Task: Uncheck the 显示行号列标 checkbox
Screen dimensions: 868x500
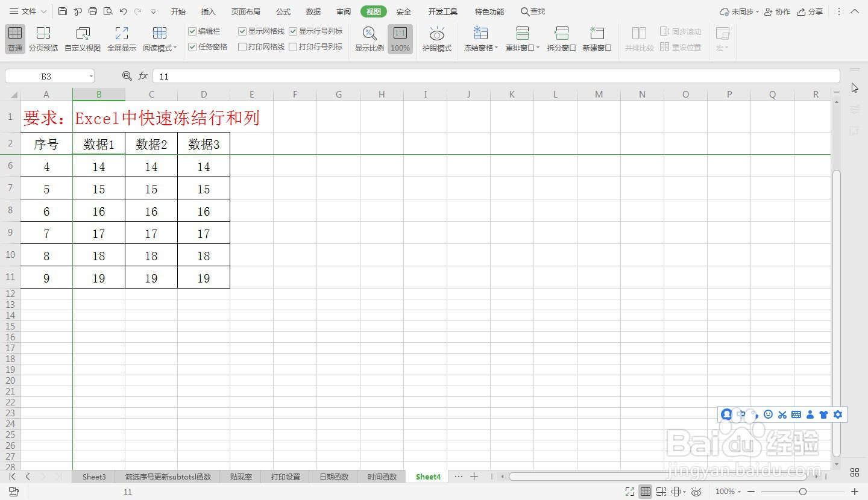Action: coord(293,31)
